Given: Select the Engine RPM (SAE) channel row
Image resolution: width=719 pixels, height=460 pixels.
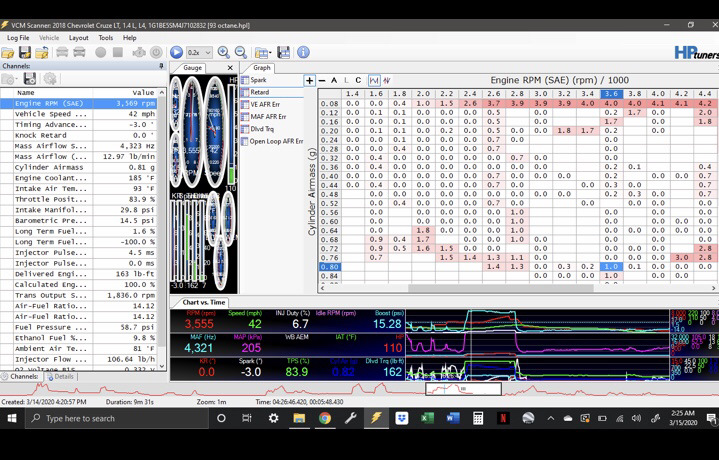Looking at the screenshot, I should coord(79,104).
